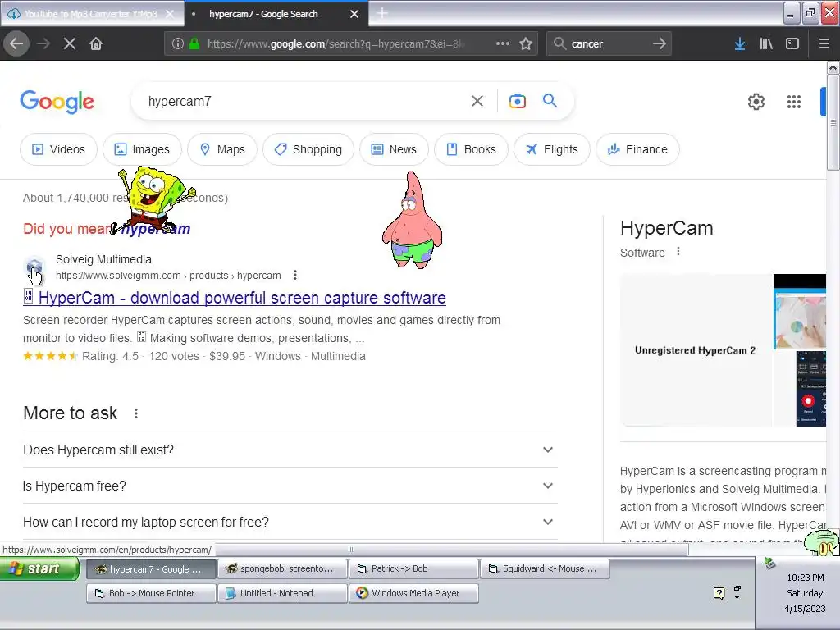Click the solveigmm.com products hypercam URL
840x630 pixels.
(x=168, y=276)
